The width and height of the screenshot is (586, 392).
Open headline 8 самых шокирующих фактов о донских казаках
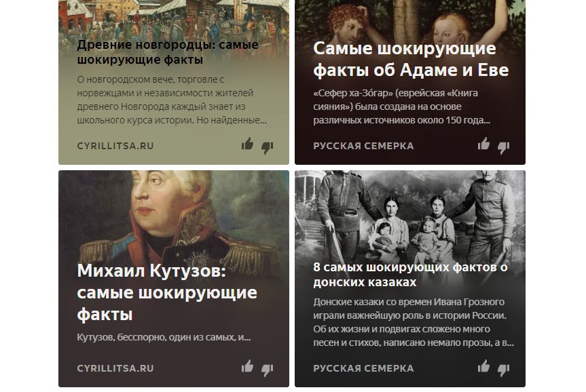click(x=410, y=275)
